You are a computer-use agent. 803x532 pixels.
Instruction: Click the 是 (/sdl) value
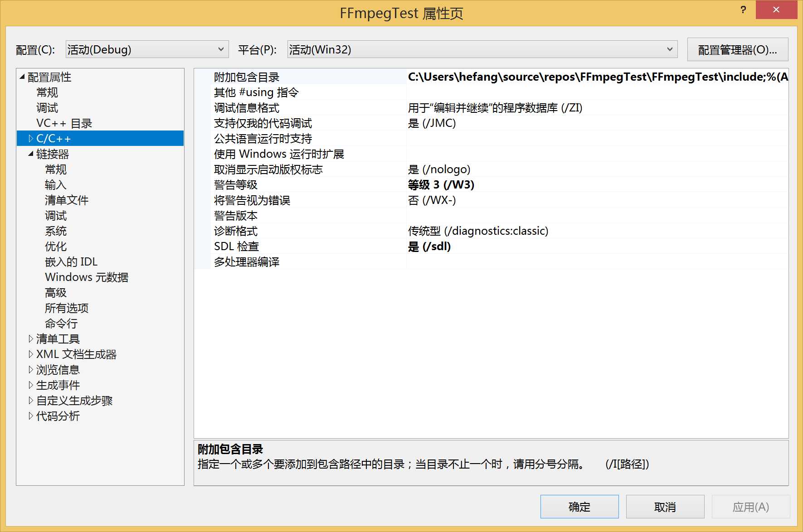tap(429, 247)
